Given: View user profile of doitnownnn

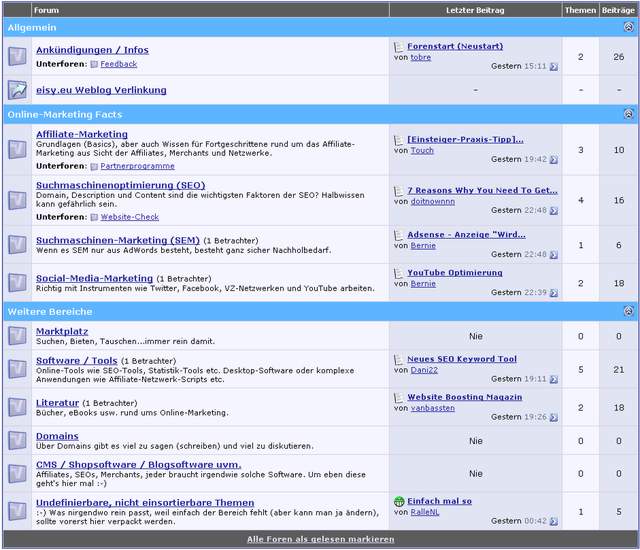Looking at the screenshot, I should coord(433,201).
